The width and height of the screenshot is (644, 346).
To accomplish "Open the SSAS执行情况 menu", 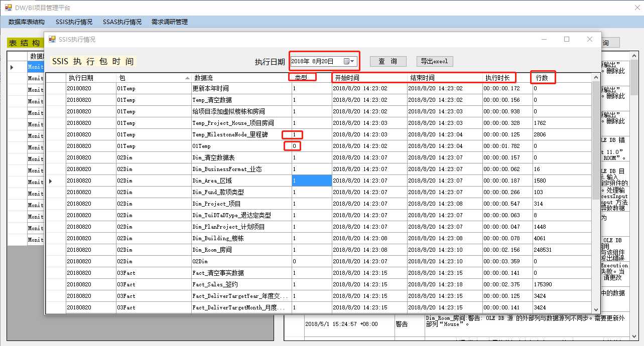I will [x=122, y=22].
